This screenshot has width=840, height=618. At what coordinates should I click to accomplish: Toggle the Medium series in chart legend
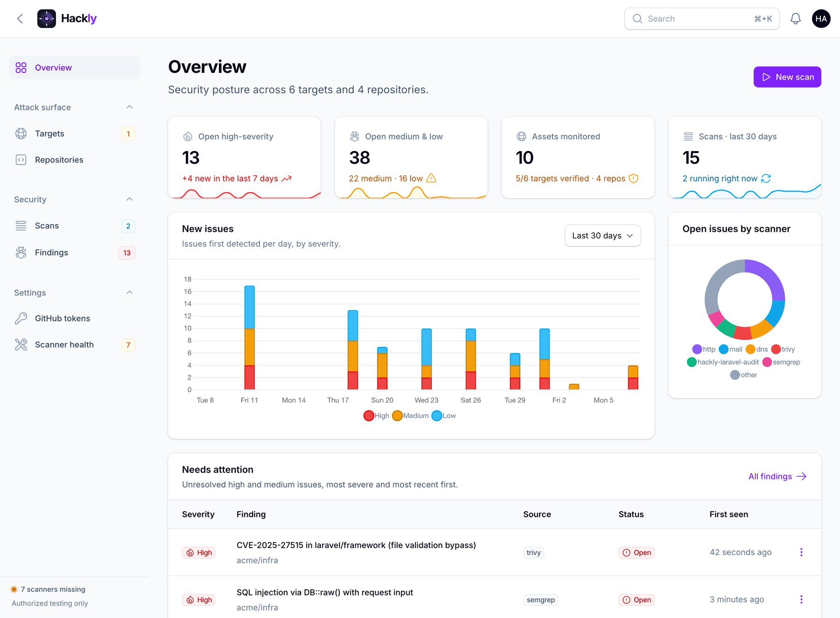tap(410, 416)
